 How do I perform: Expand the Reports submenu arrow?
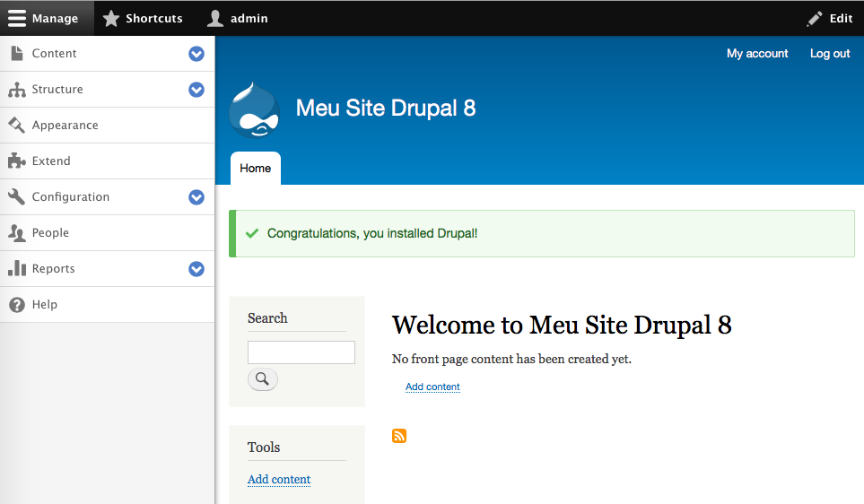196,269
